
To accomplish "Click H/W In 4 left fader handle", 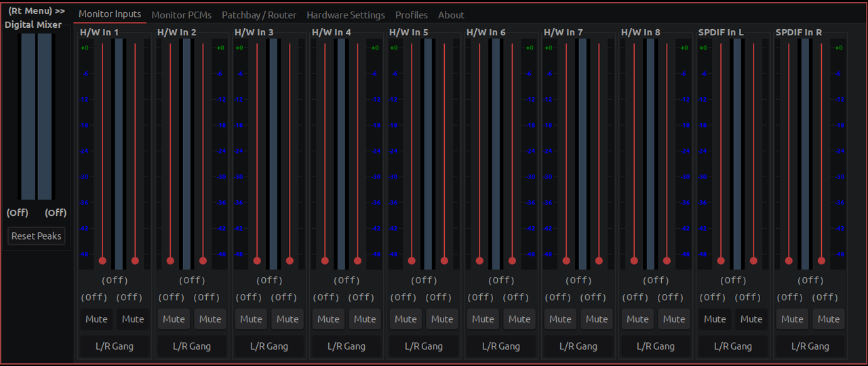I will point(325,260).
